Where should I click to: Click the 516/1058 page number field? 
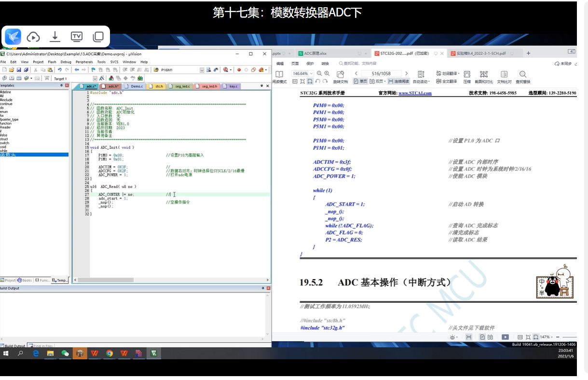(x=382, y=73)
